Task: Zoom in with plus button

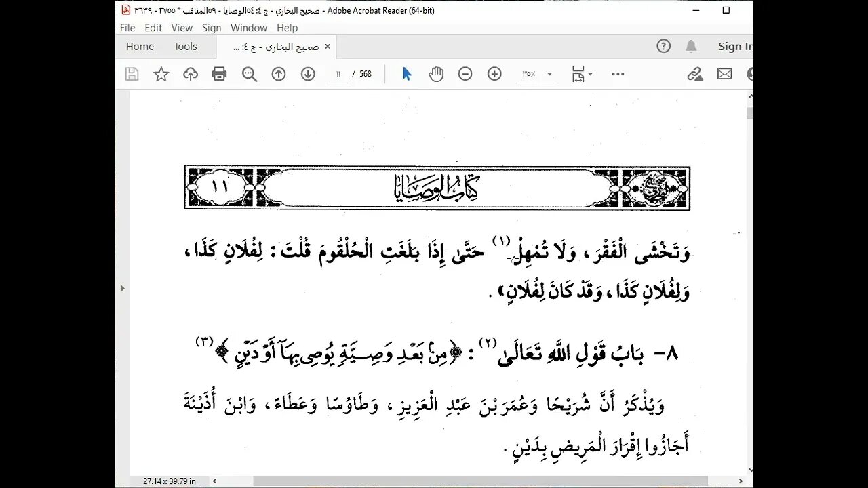Action: pos(494,75)
